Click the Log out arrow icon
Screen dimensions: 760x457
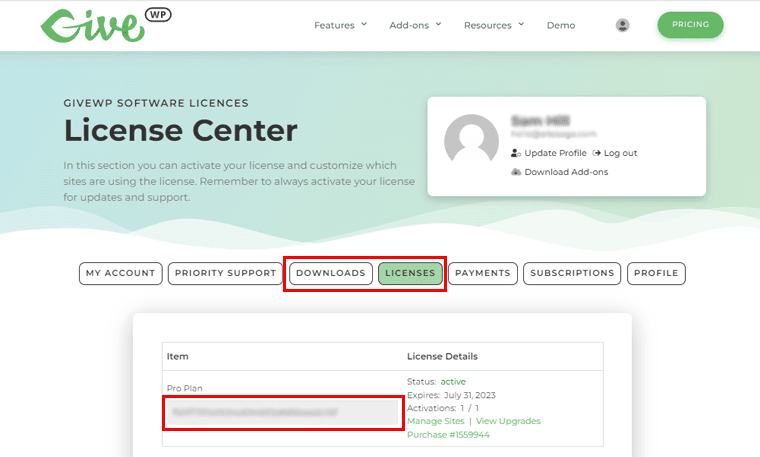click(597, 153)
